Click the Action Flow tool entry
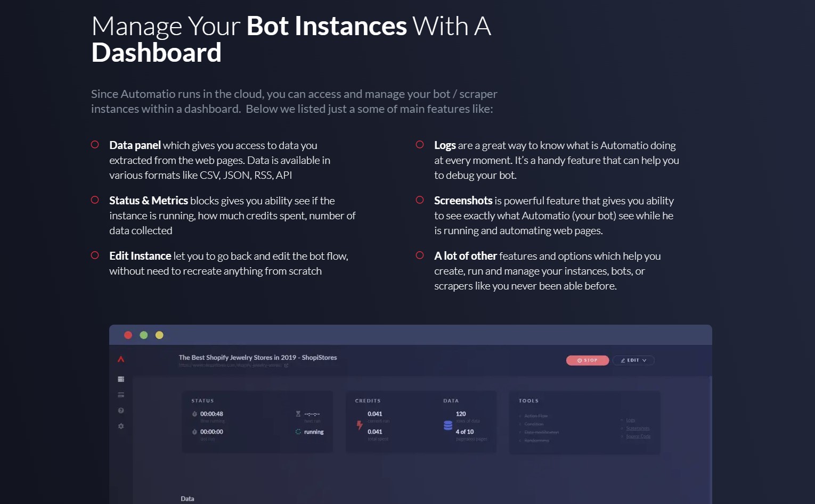The width and height of the screenshot is (815, 504). tap(535, 416)
